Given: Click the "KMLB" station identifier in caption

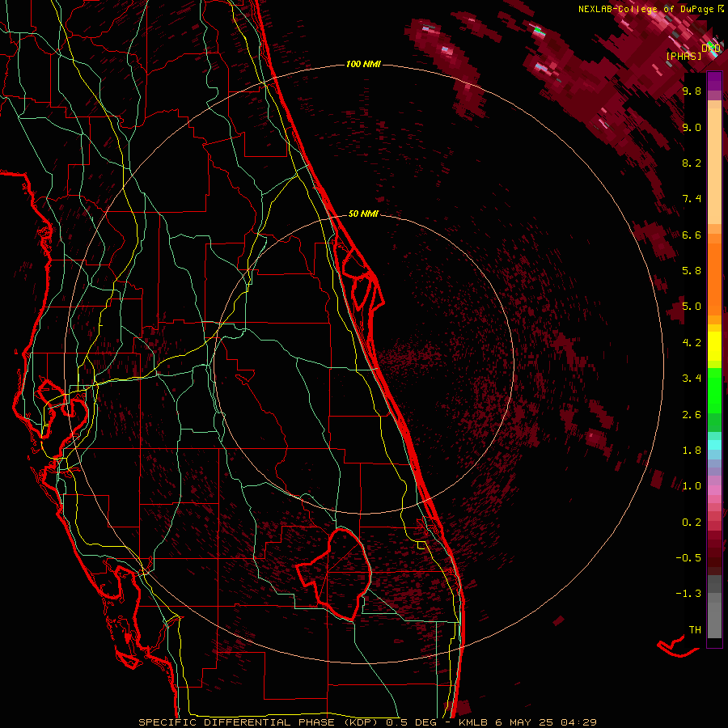Looking at the screenshot, I should click(x=475, y=722).
